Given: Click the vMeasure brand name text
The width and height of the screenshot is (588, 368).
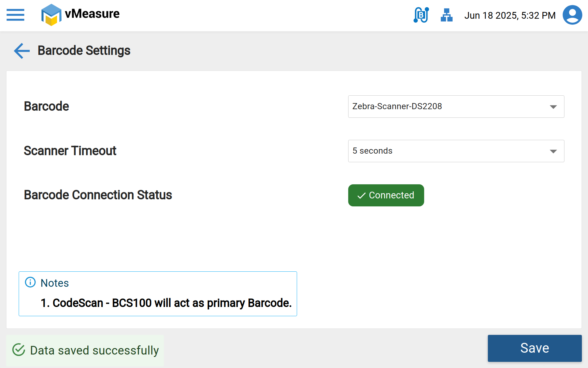Looking at the screenshot, I should 92,14.
